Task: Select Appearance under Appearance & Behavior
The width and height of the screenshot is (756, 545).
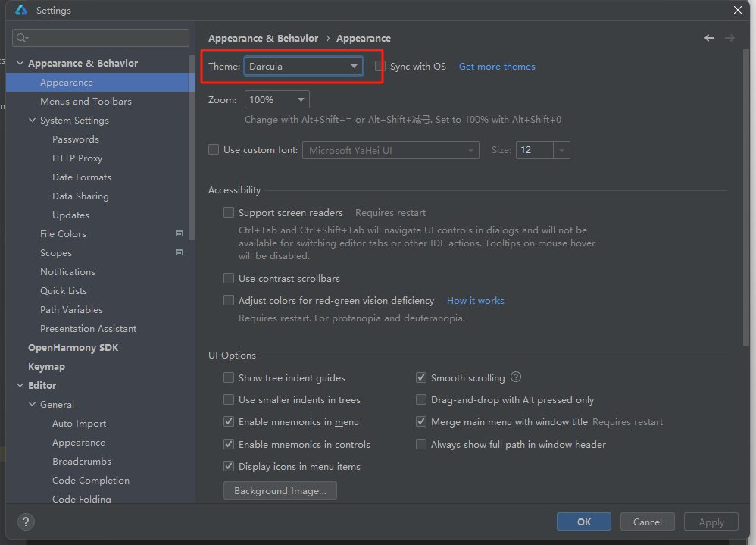Action: coord(67,83)
